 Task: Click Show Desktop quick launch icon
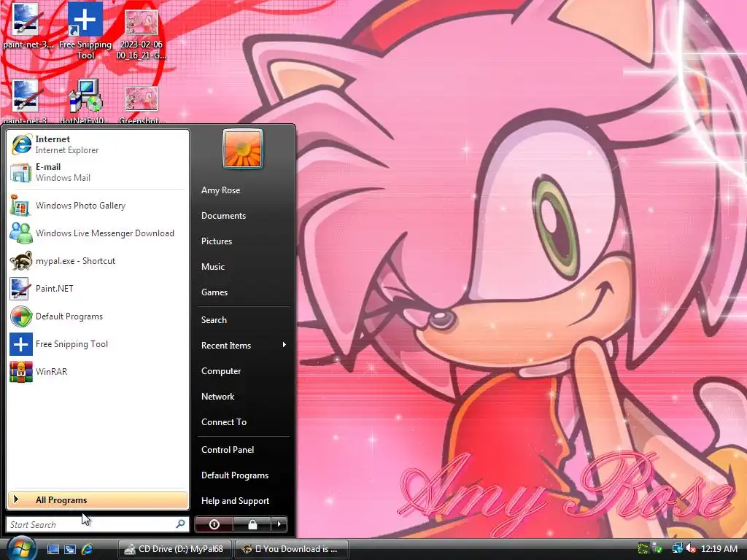[53, 549]
